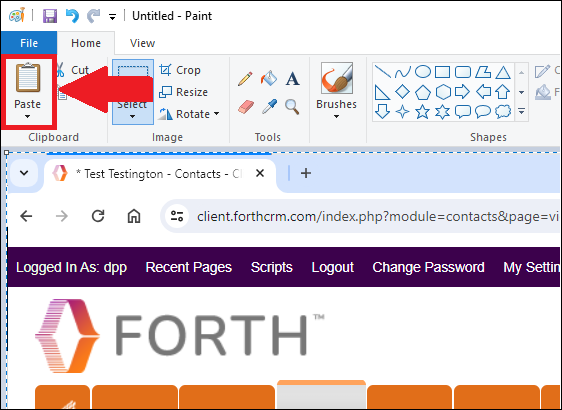Open the File menu

[29, 43]
